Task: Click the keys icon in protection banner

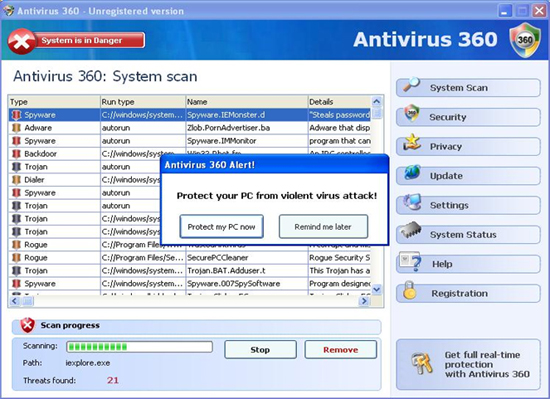Action: [422, 364]
